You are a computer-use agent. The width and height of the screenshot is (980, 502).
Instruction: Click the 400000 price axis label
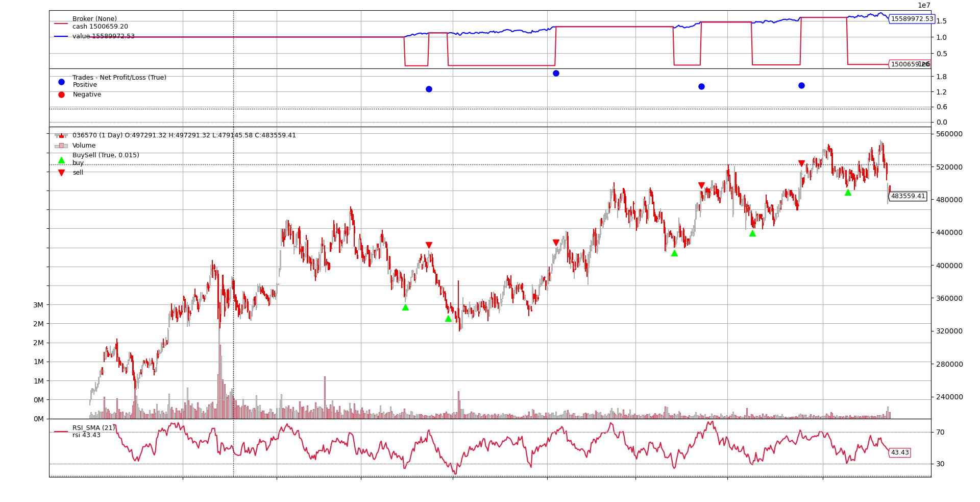click(x=949, y=266)
